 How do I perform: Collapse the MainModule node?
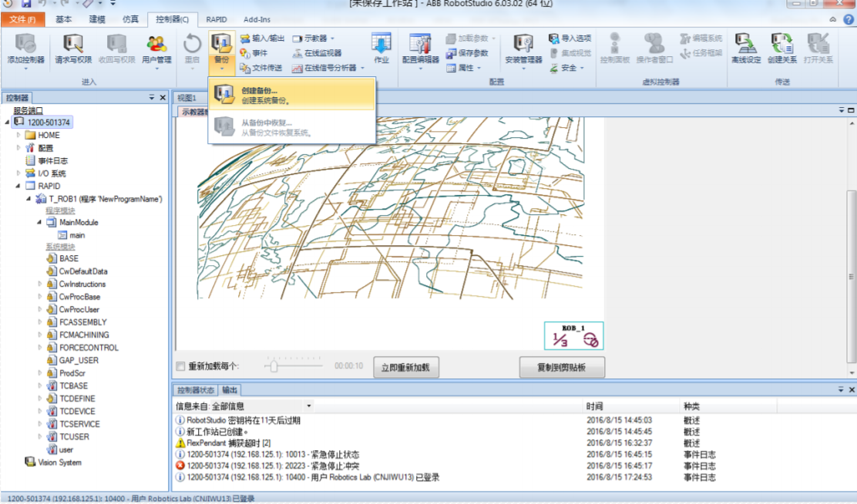pyautogui.click(x=39, y=222)
